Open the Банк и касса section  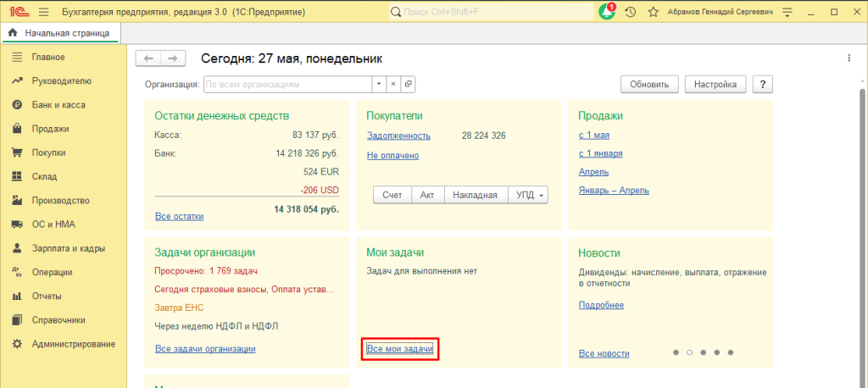coord(58,104)
